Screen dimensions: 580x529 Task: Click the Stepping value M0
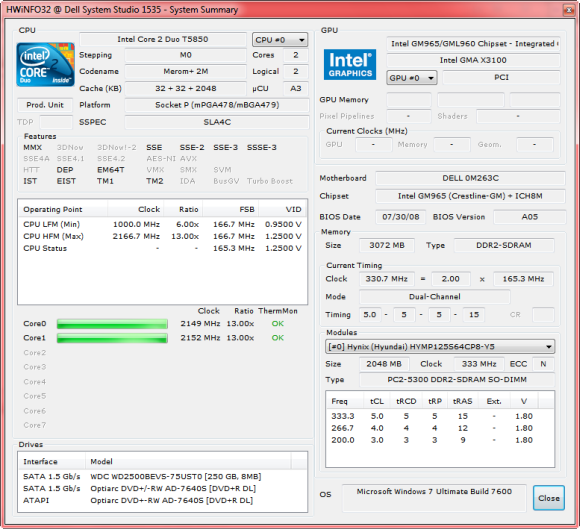[x=185, y=55]
